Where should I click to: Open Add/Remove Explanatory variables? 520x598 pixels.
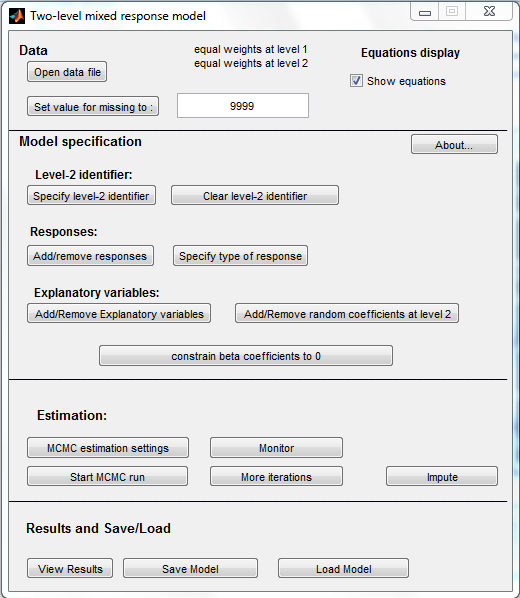coord(119,313)
